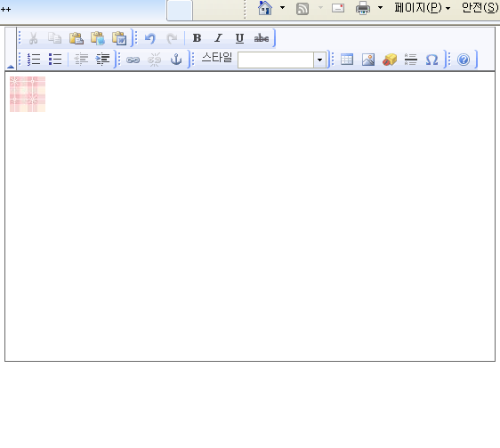500x448 pixels.
Task: Click the Flash object icon
Action: (x=390, y=60)
